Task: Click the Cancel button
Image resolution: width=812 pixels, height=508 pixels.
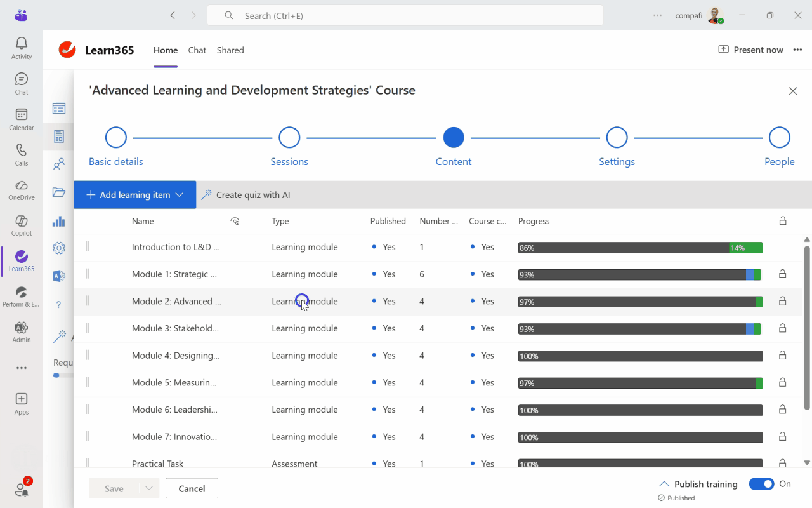Action: tap(192, 488)
